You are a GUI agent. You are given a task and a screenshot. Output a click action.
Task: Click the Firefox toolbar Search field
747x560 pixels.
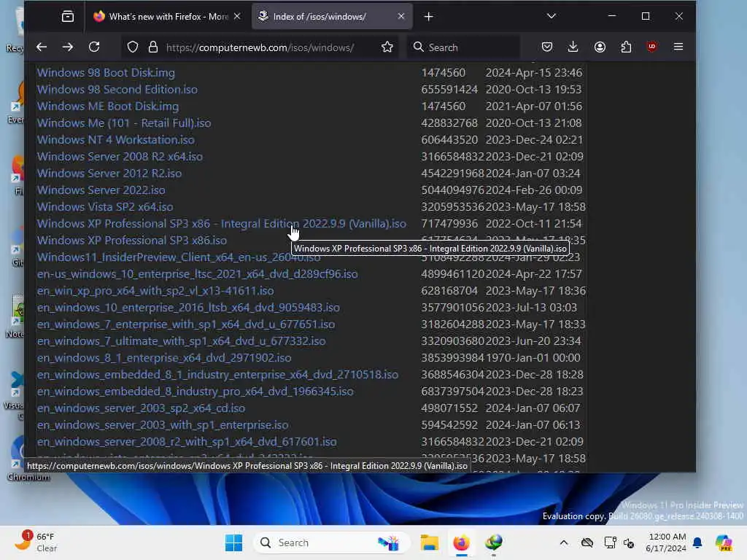(x=463, y=47)
